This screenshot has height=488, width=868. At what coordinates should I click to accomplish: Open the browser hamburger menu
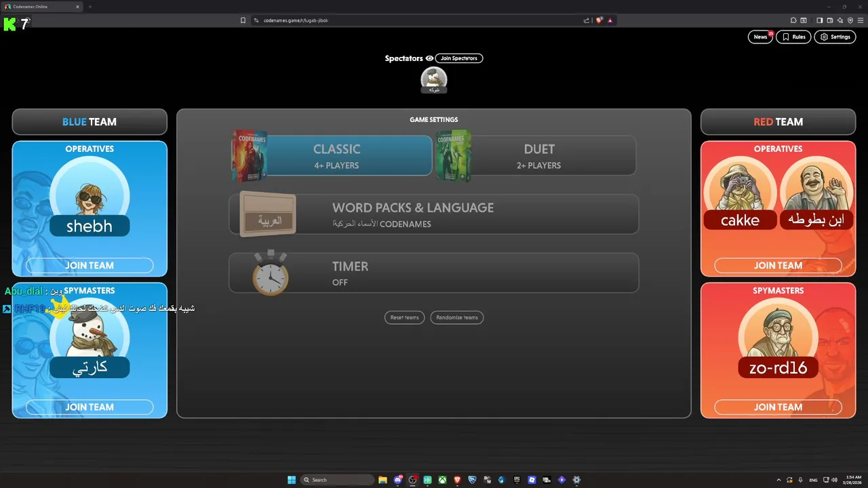point(861,20)
